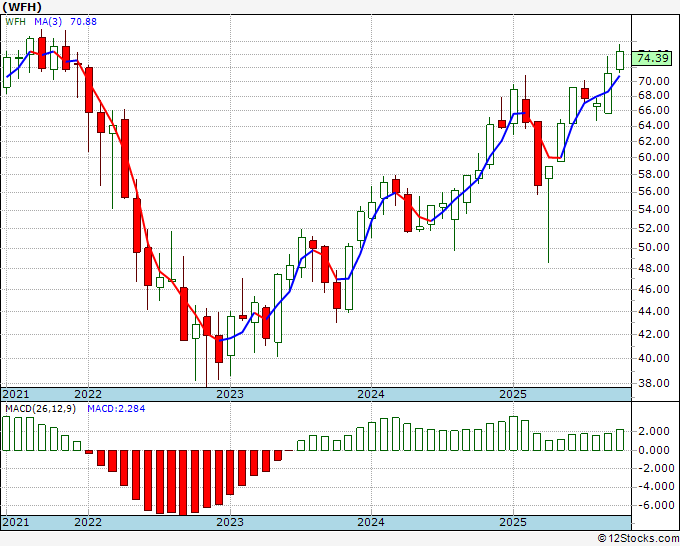680x546 pixels.
Task: Click the 50.00 price axis label
Action: (x=654, y=247)
